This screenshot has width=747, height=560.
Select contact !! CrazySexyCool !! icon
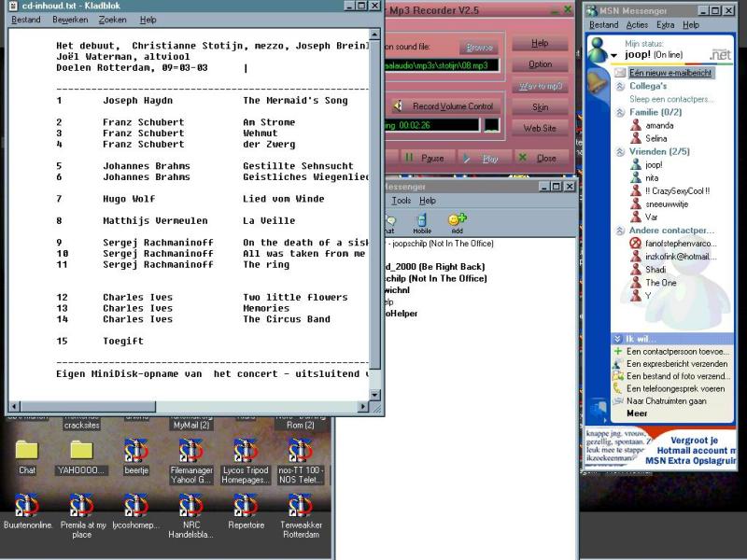tap(636, 191)
